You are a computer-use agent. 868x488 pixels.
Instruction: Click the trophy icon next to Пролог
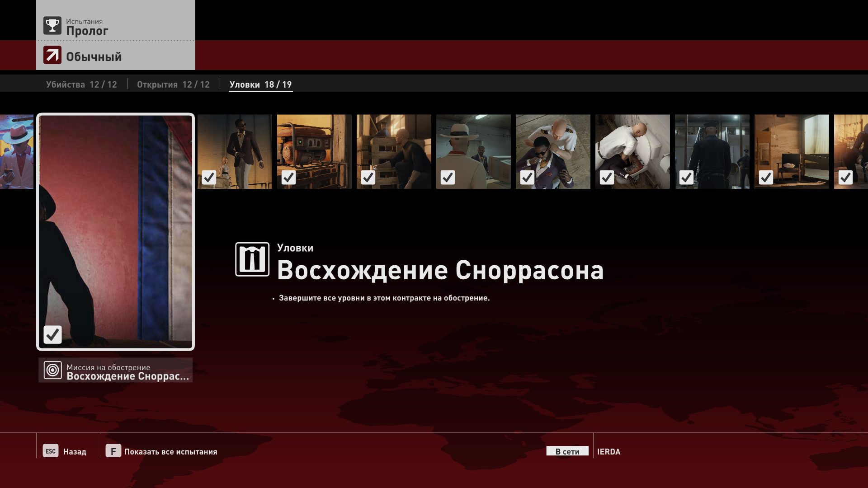coord(52,26)
